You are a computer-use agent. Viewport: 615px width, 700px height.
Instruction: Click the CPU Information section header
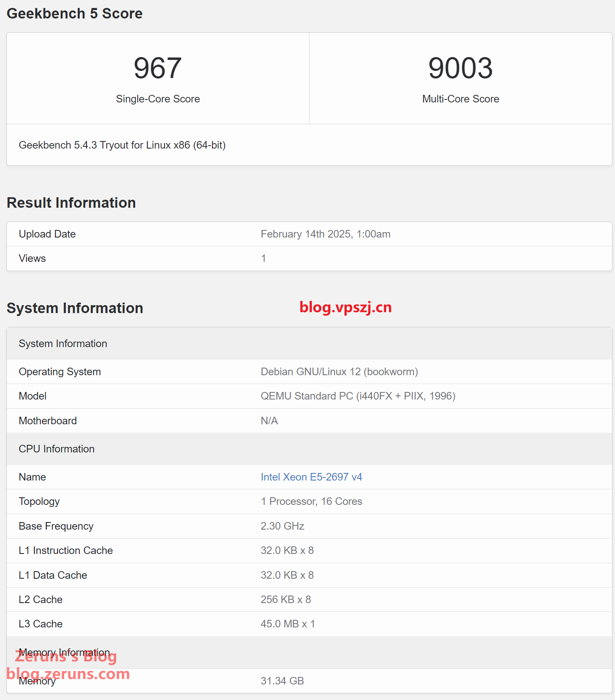[x=57, y=449]
